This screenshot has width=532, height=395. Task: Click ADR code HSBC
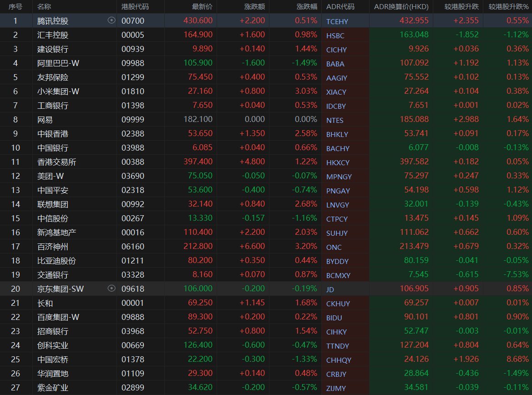click(x=335, y=35)
